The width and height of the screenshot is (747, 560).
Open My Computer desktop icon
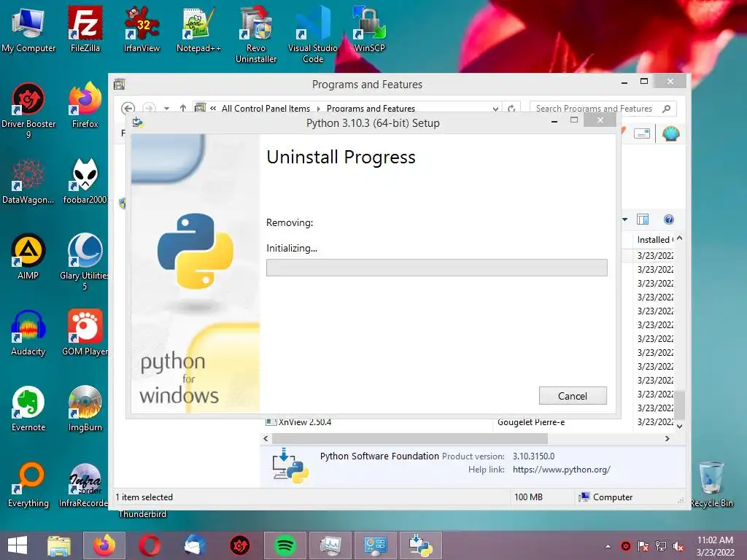pyautogui.click(x=28, y=29)
